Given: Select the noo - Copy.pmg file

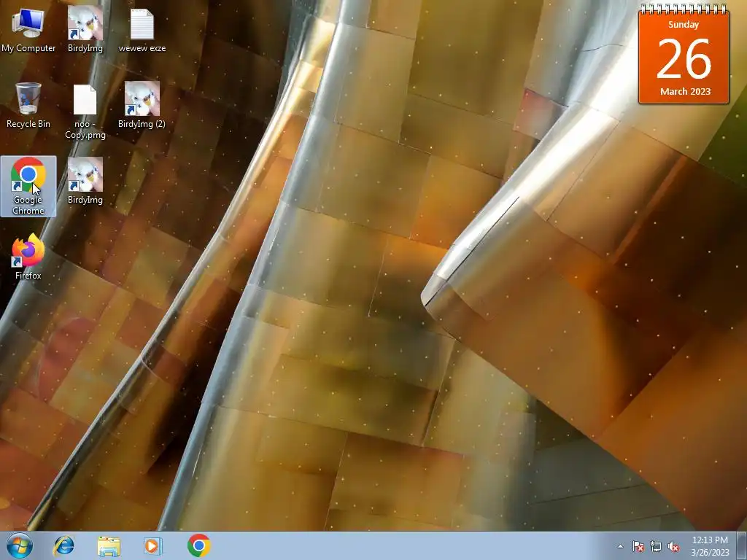Looking at the screenshot, I should pyautogui.click(x=85, y=112).
